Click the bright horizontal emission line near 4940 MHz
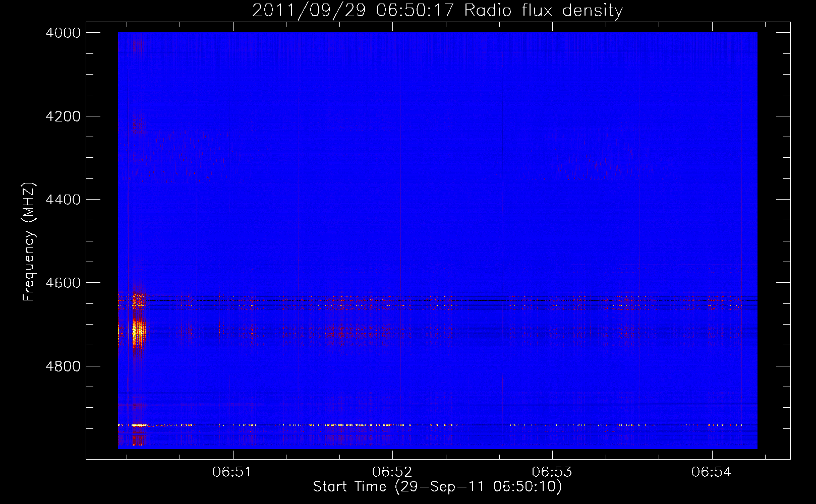 pos(437,425)
